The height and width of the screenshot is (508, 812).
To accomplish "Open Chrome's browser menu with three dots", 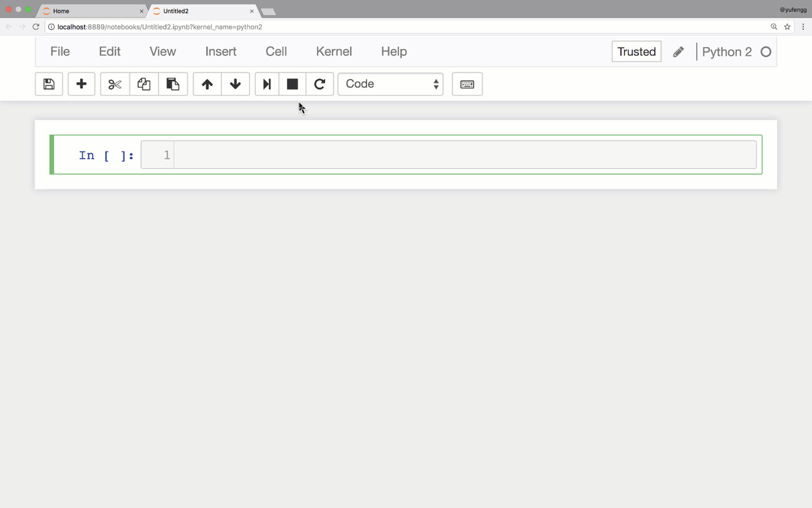I will point(803,26).
